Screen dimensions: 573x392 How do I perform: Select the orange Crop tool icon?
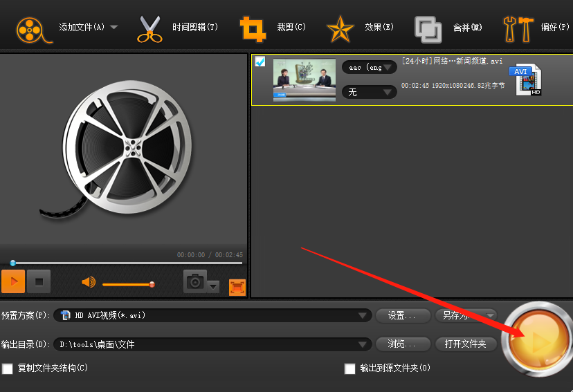(x=253, y=29)
